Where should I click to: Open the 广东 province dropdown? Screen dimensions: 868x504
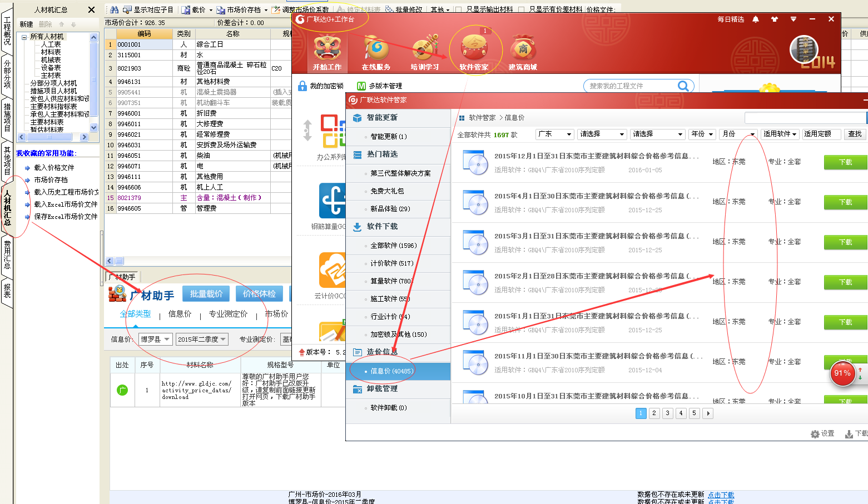pos(554,134)
